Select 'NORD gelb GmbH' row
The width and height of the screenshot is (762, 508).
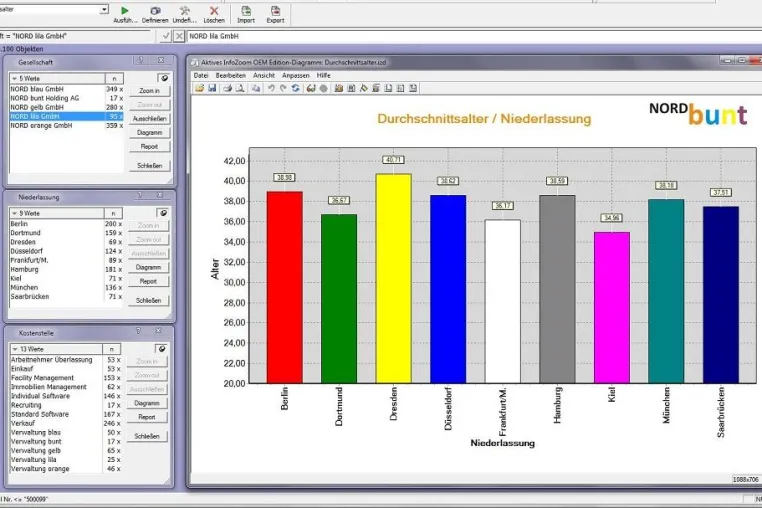point(67,107)
